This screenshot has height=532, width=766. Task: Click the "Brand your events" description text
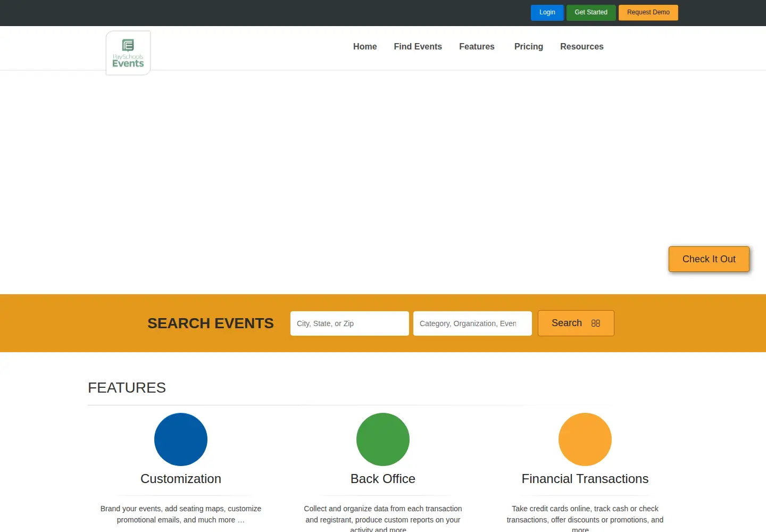tap(181, 514)
